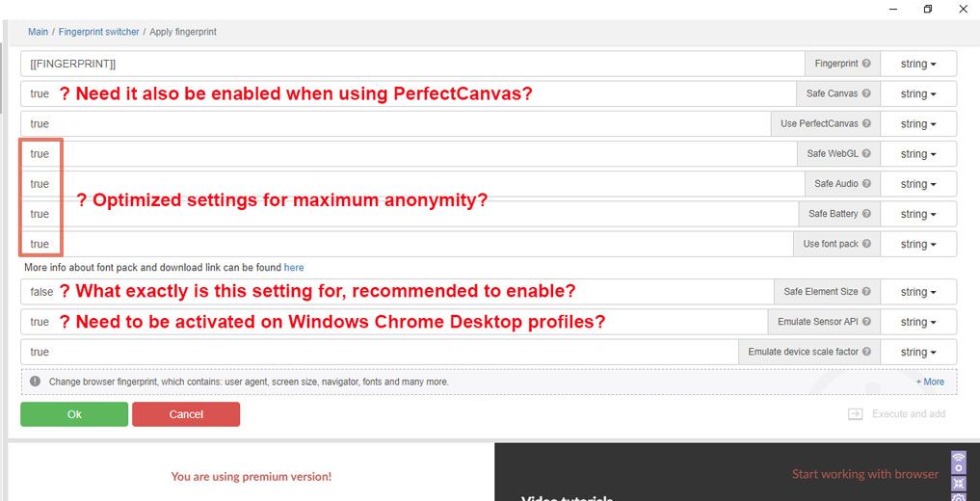Click the Emulate Sensor API label

818,322
